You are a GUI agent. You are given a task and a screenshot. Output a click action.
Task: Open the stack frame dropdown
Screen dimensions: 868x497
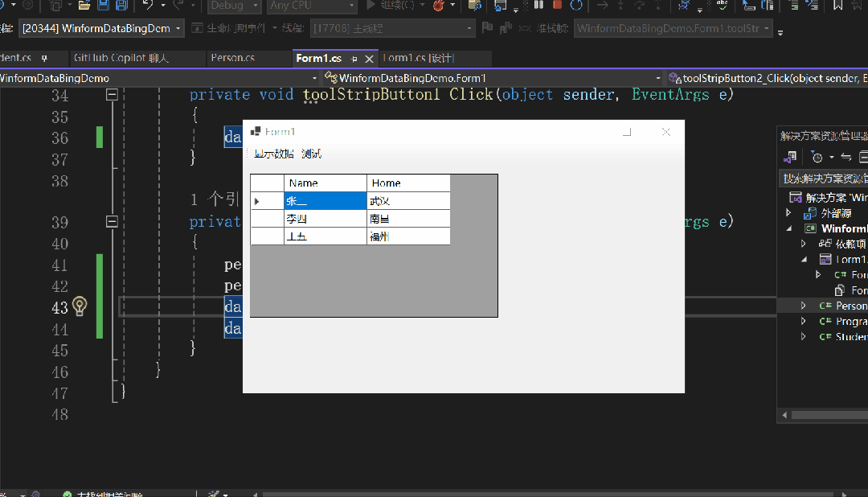pos(674,28)
